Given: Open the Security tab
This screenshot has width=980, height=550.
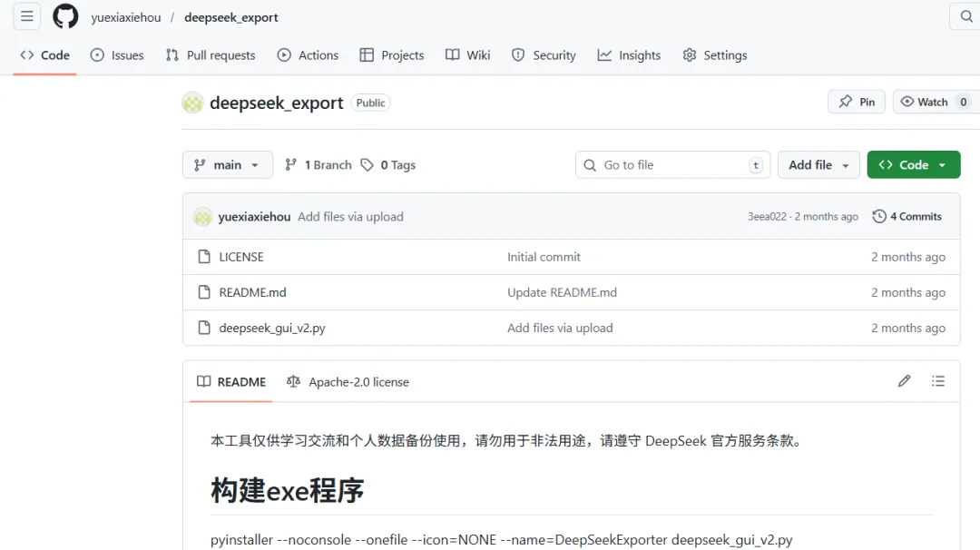Looking at the screenshot, I should pos(544,55).
